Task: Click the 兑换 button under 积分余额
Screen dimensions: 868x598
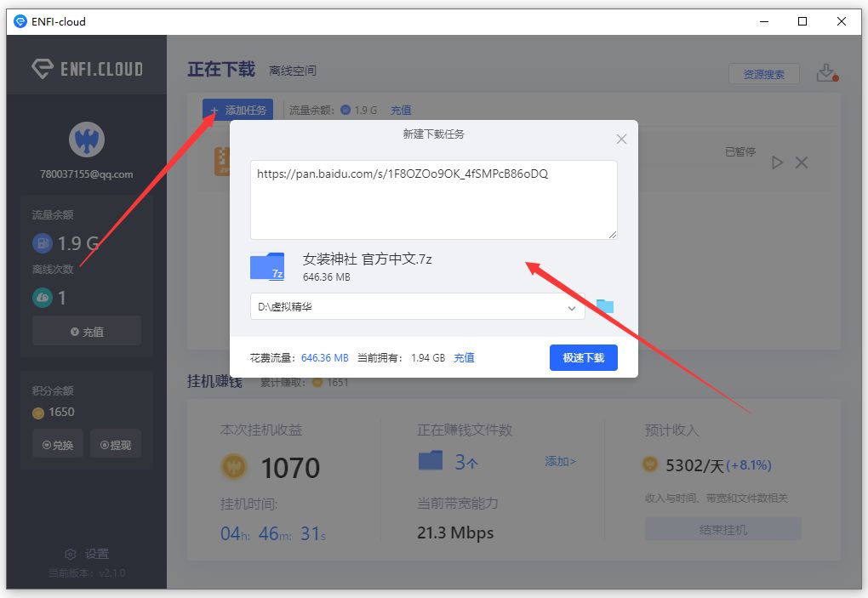Action: click(58, 444)
